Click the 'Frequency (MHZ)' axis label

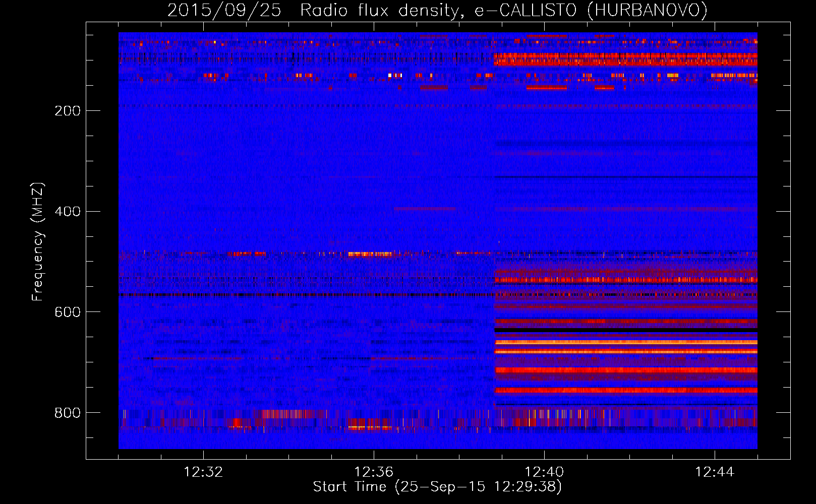click(38, 242)
